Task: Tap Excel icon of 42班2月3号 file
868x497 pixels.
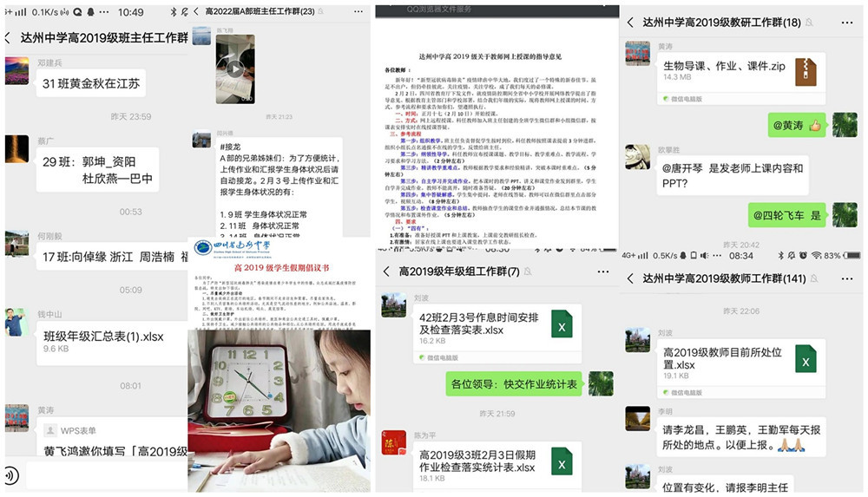Action: [562, 324]
